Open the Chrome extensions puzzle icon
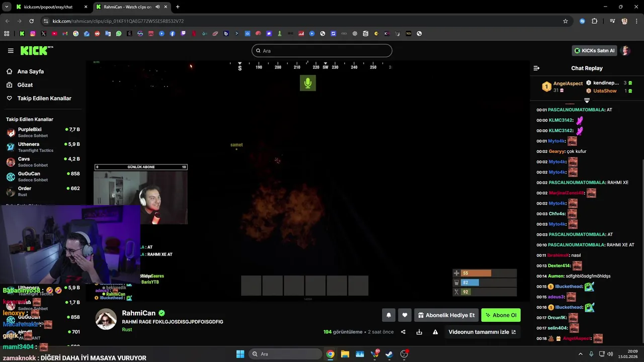Screen dimensions: 644x362 click(595, 21)
